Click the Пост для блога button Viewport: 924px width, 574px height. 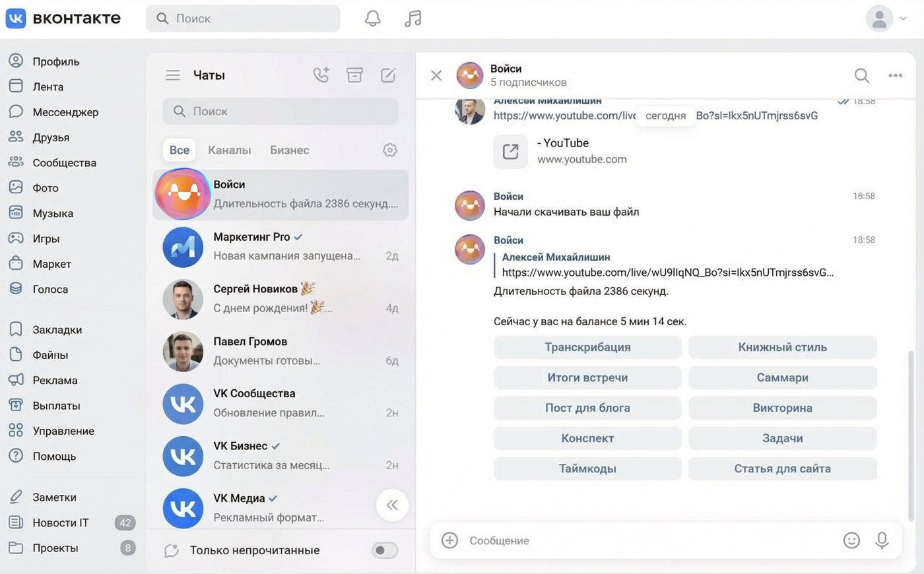(x=587, y=408)
